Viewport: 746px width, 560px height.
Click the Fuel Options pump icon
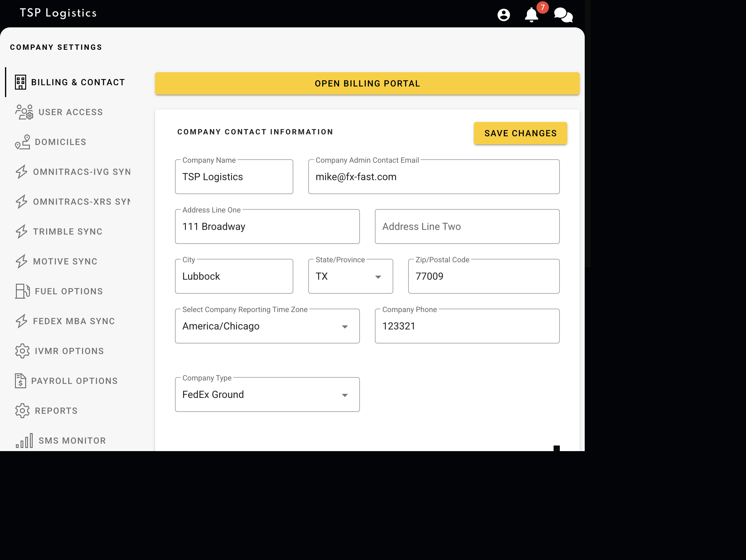pos(22,291)
